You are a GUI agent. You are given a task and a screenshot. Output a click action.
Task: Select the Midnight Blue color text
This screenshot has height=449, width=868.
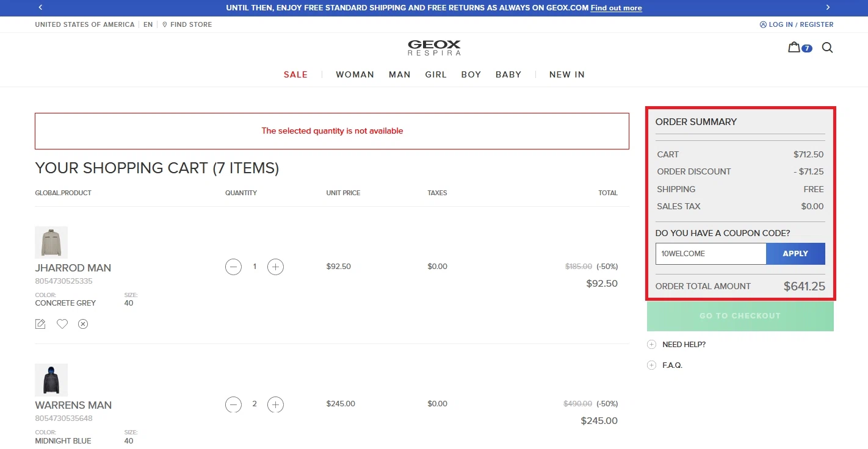tap(63, 441)
